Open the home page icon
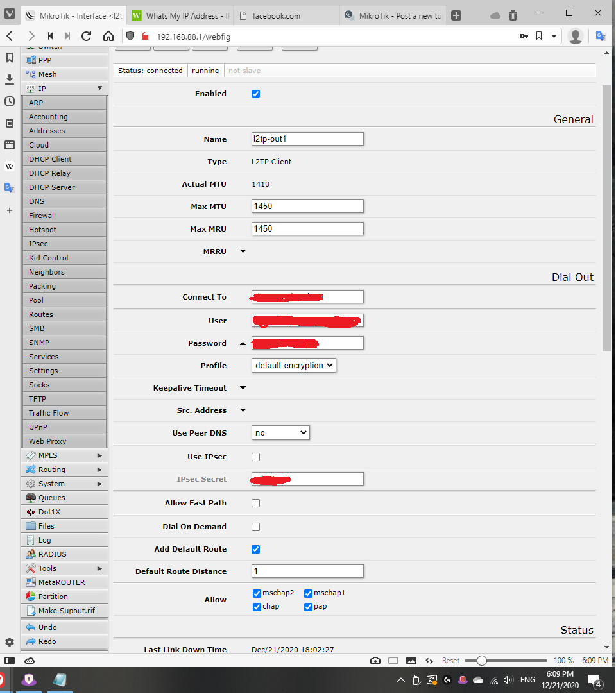616x694 pixels. [x=108, y=37]
